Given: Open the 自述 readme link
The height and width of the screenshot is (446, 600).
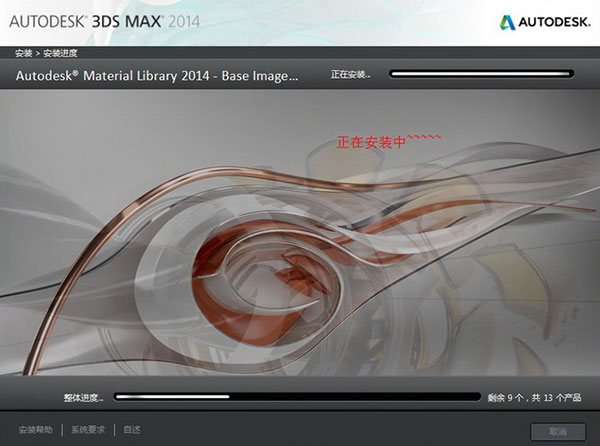Looking at the screenshot, I should pos(132,430).
